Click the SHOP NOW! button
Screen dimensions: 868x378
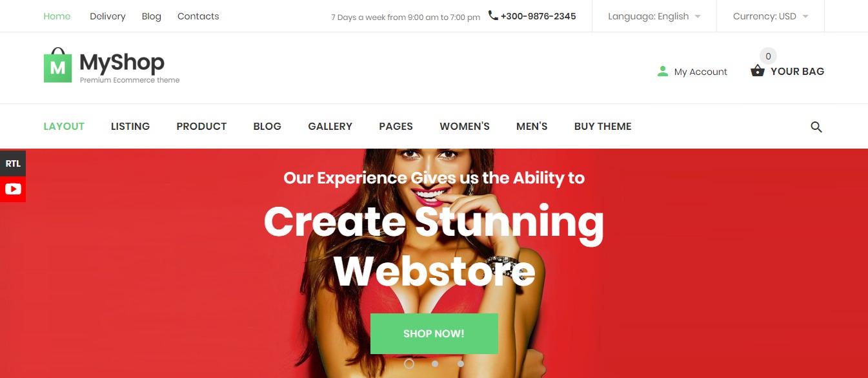434,333
